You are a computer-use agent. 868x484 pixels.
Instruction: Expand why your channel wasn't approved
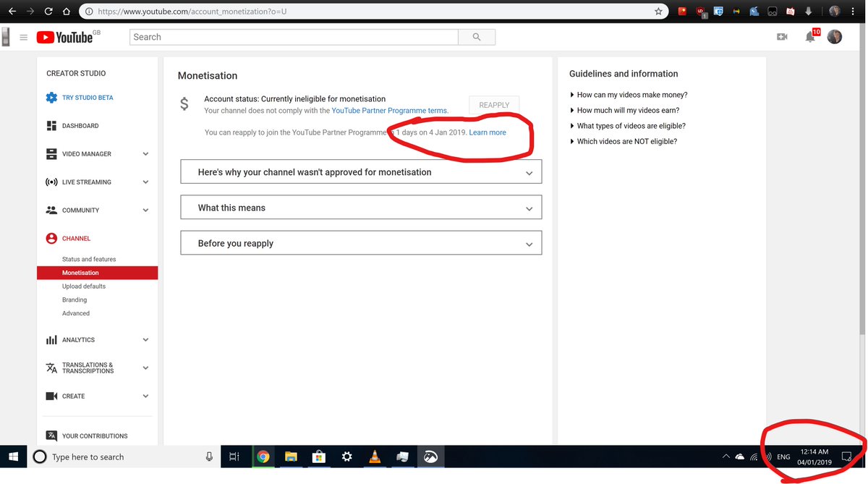[x=361, y=172]
